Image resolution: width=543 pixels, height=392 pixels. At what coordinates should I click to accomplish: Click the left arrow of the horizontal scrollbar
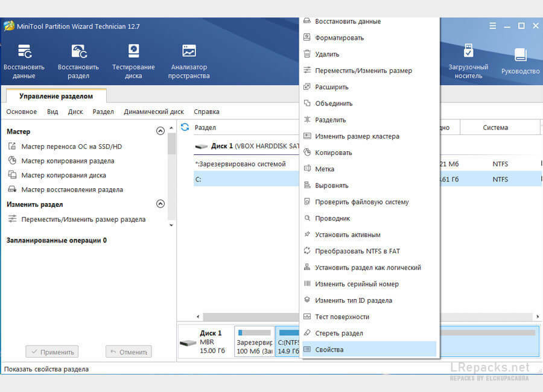pyautogui.click(x=198, y=316)
